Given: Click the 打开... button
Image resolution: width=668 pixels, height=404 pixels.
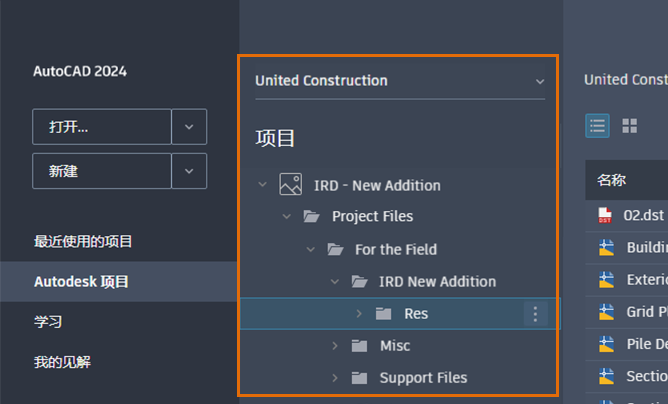Looking at the screenshot, I should [102, 127].
